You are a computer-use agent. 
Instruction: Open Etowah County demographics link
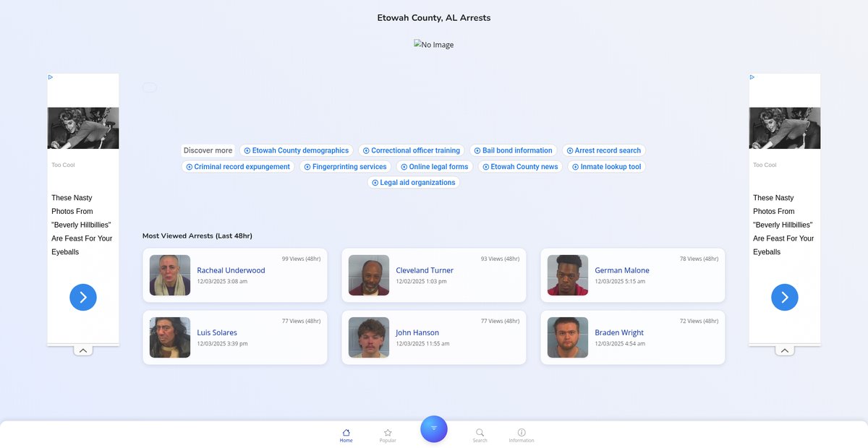click(297, 150)
